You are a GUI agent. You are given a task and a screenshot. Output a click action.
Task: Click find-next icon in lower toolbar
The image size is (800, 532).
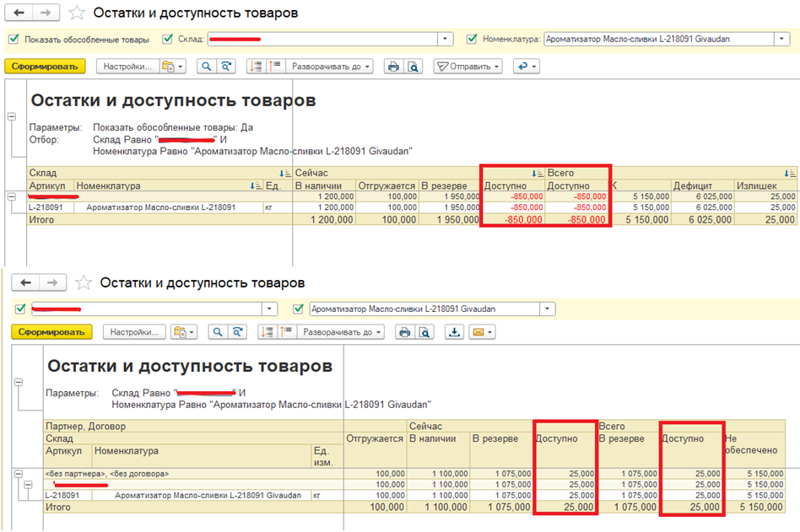click(237, 332)
